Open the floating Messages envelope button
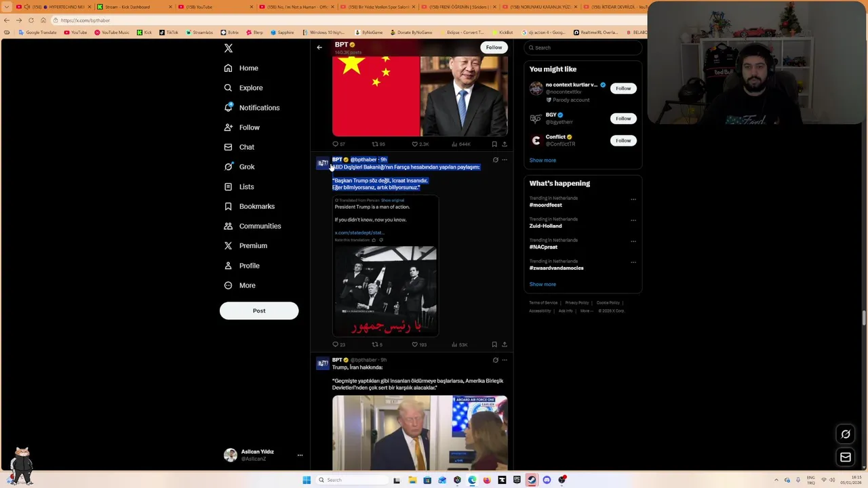 coord(846,457)
